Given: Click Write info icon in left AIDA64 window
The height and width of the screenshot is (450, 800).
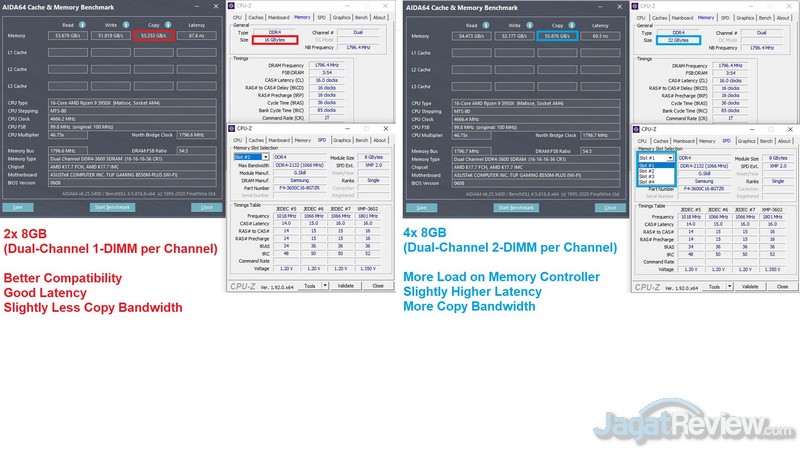Looking at the screenshot, I should coord(126,24).
